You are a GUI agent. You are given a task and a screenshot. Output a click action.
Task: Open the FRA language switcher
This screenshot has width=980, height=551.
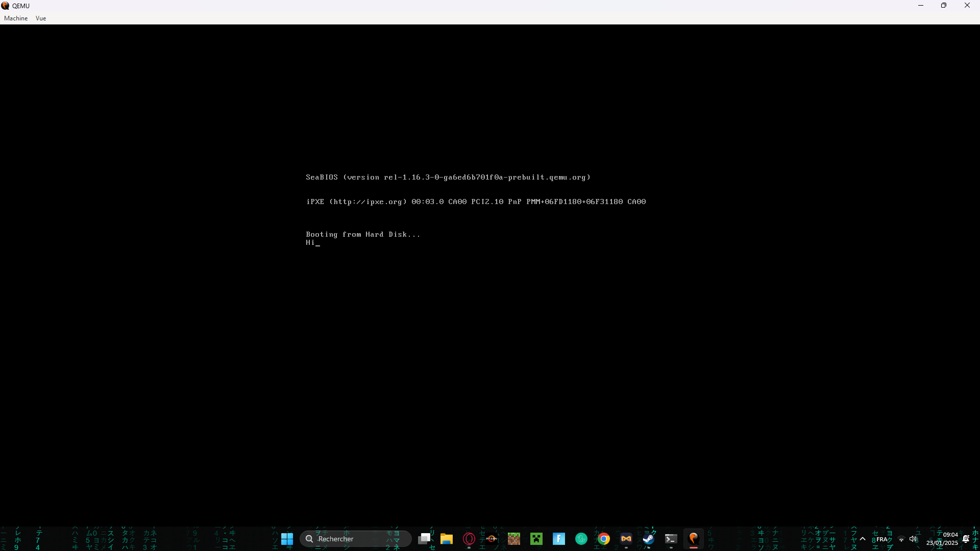883,539
